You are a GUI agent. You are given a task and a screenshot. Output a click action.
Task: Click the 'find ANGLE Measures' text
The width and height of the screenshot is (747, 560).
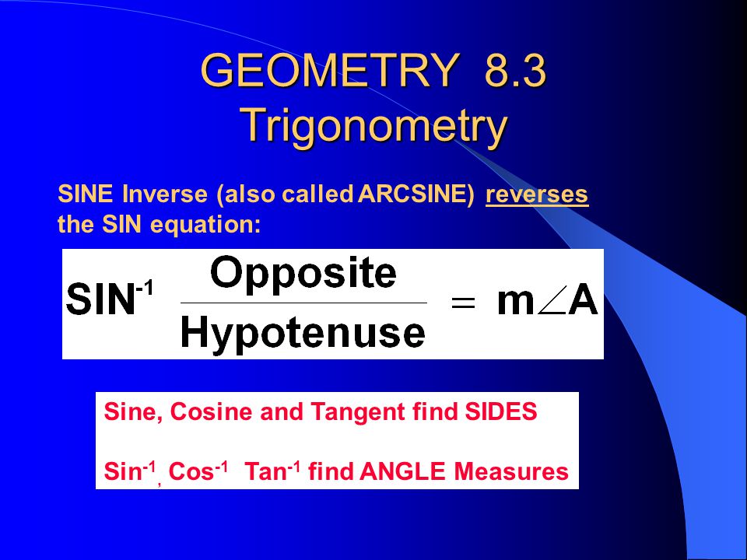[x=438, y=472]
